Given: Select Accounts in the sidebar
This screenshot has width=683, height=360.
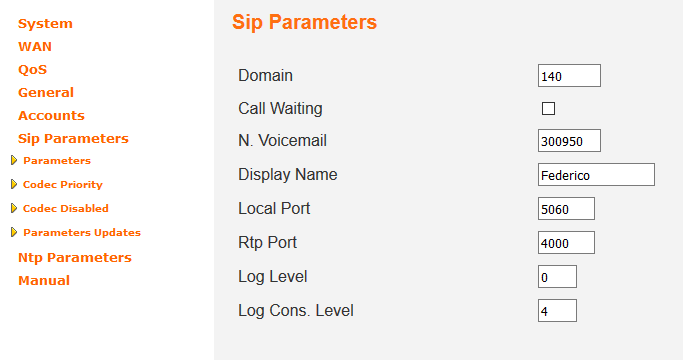Looking at the screenshot, I should pos(51,115).
